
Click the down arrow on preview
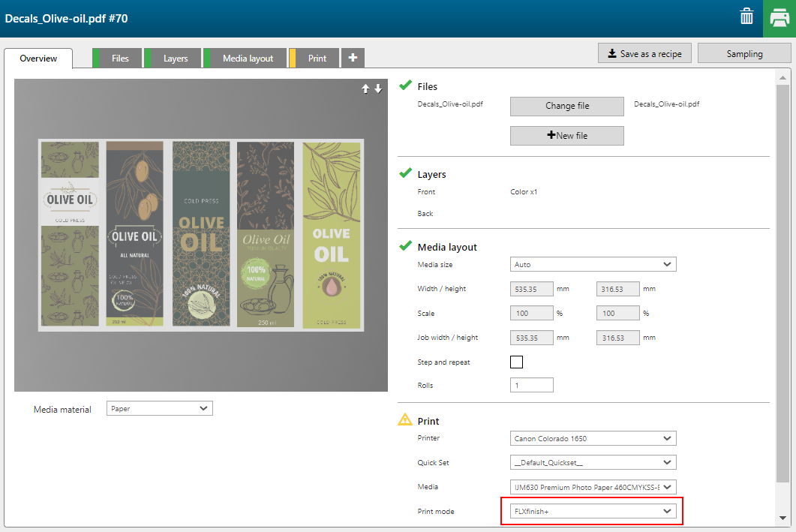[x=378, y=89]
